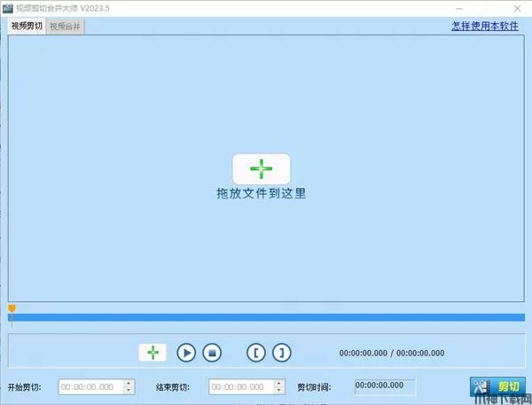
Task: Stop playback using the stop button
Action: click(211, 353)
